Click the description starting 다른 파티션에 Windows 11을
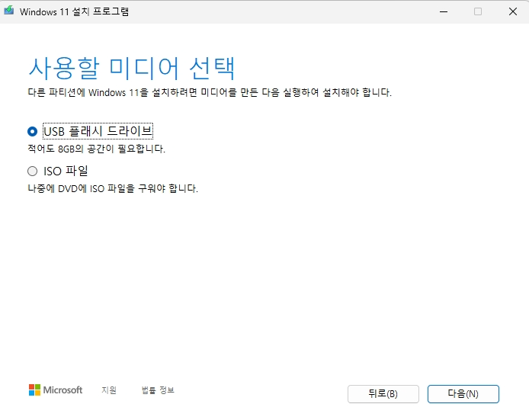The height and width of the screenshot is (420, 529). point(210,92)
